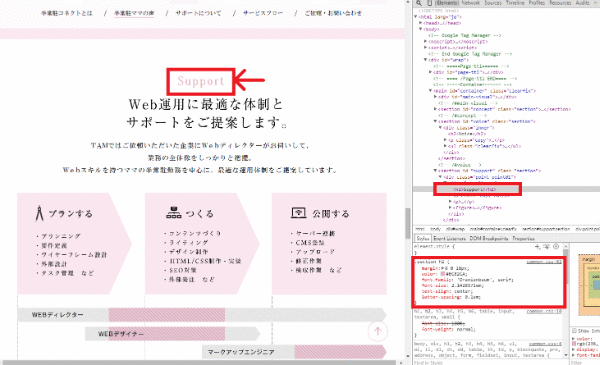Click the Styles pane vertical scrollbar thumb
The height and width of the screenshot is (365, 600).
click(566, 267)
